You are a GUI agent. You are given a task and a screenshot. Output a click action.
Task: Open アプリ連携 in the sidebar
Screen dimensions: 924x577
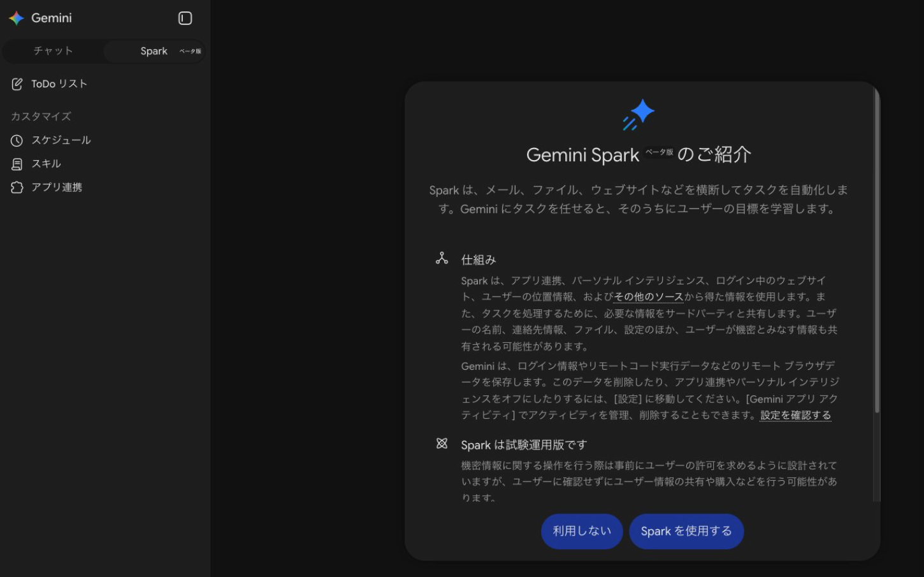pos(47,187)
